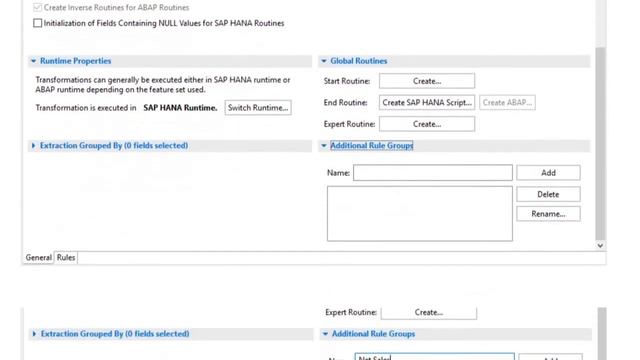Expand Extraction Grouped By in the bottom cropped panel

pyautogui.click(x=34, y=334)
